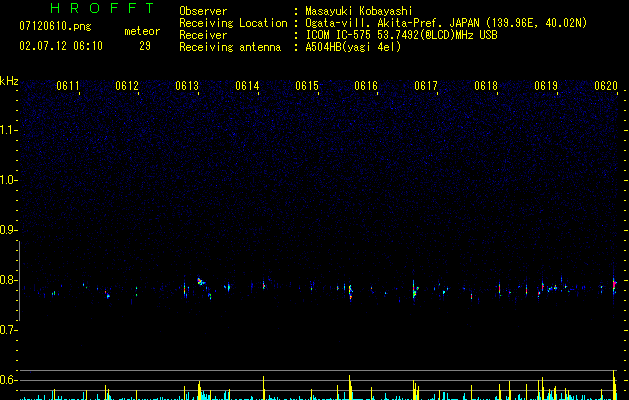
Task: Click observer name Masayuki Kobayashi
Action: (x=359, y=11)
